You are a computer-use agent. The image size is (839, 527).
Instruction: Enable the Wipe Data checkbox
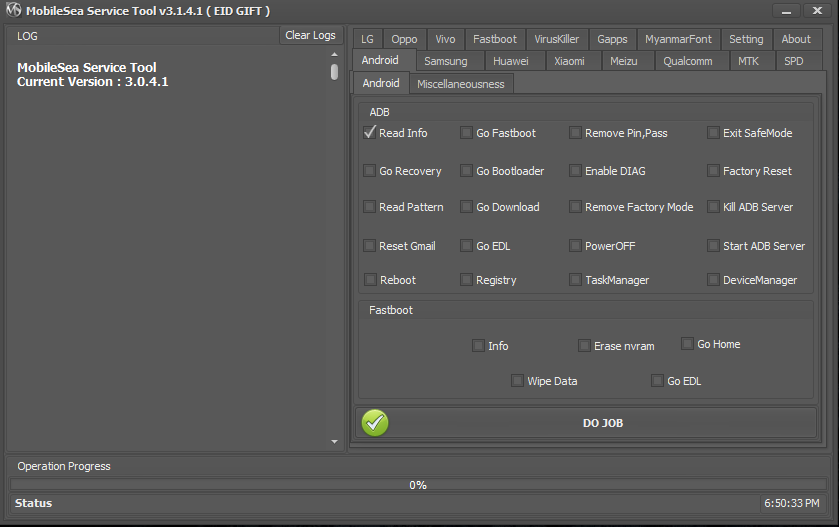[517, 380]
